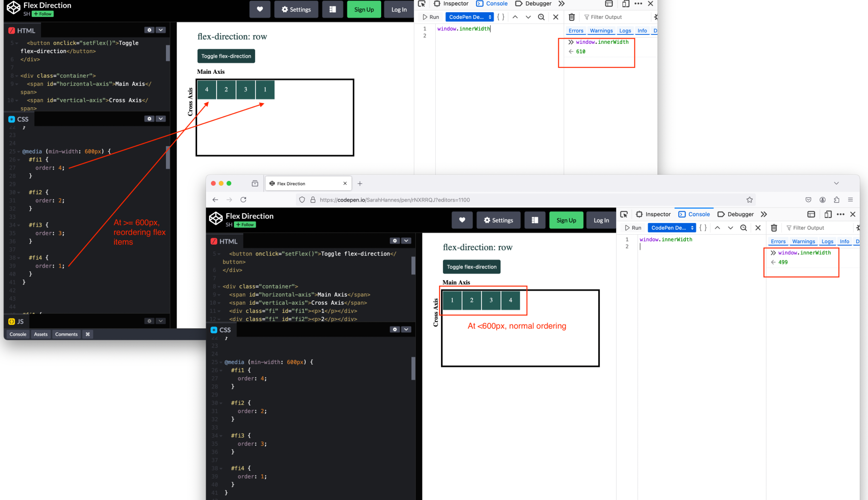868x500 pixels.
Task: Expand JS editor dropdown in back window
Action: pyautogui.click(x=161, y=321)
